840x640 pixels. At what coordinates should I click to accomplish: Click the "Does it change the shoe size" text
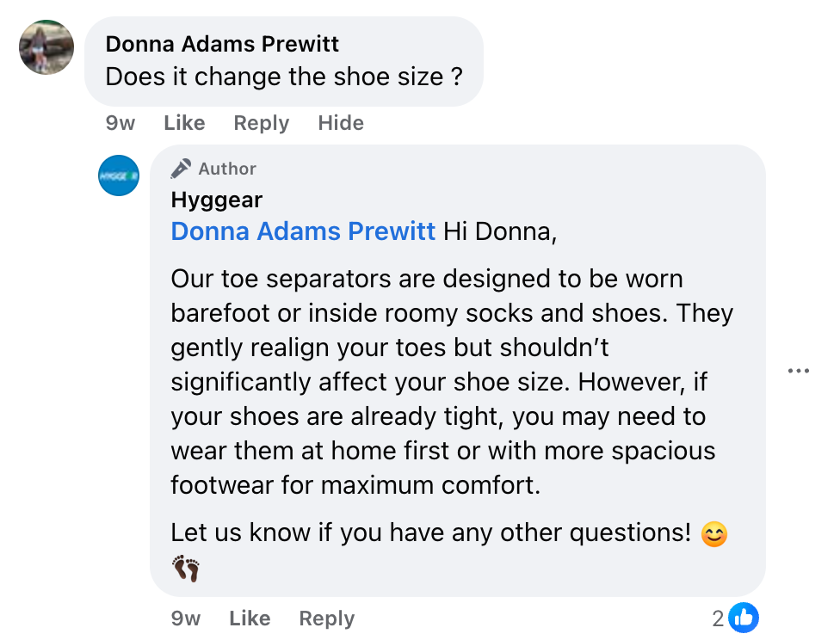tap(284, 77)
